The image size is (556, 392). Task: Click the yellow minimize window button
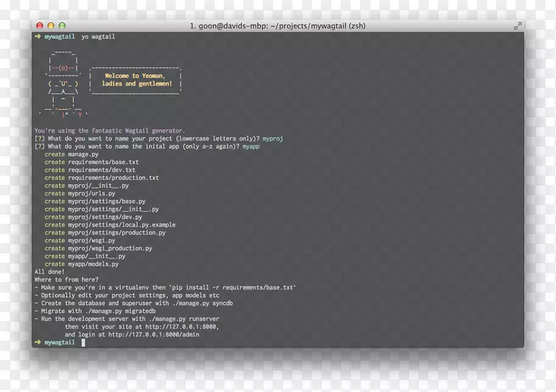point(51,26)
